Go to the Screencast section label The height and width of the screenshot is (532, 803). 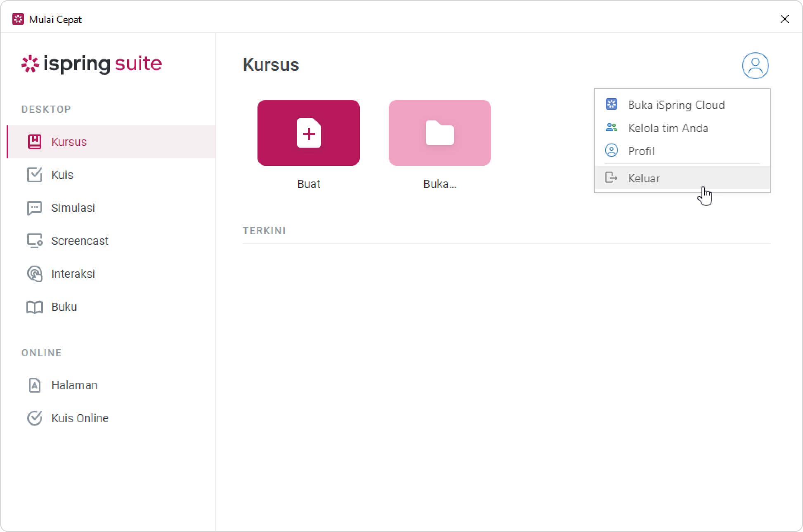pos(80,241)
